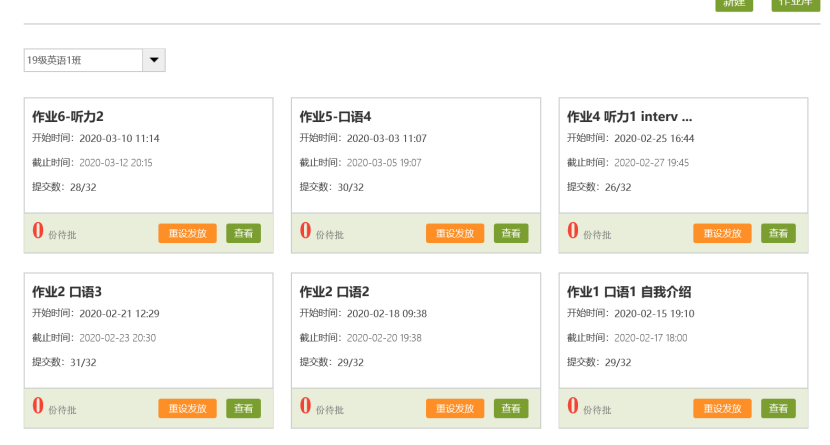Open the 作业6-听力2 title
Screen dimensions: 830x445
point(68,117)
